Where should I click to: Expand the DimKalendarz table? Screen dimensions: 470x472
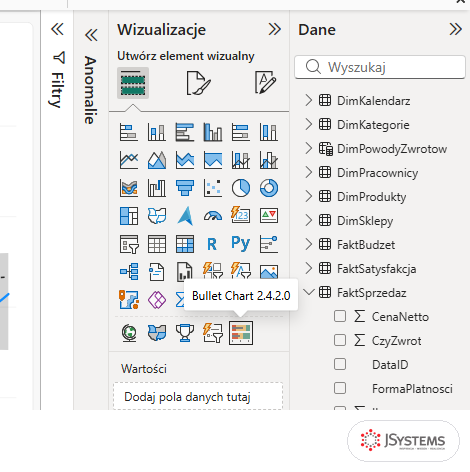click(x=309, y=100)
